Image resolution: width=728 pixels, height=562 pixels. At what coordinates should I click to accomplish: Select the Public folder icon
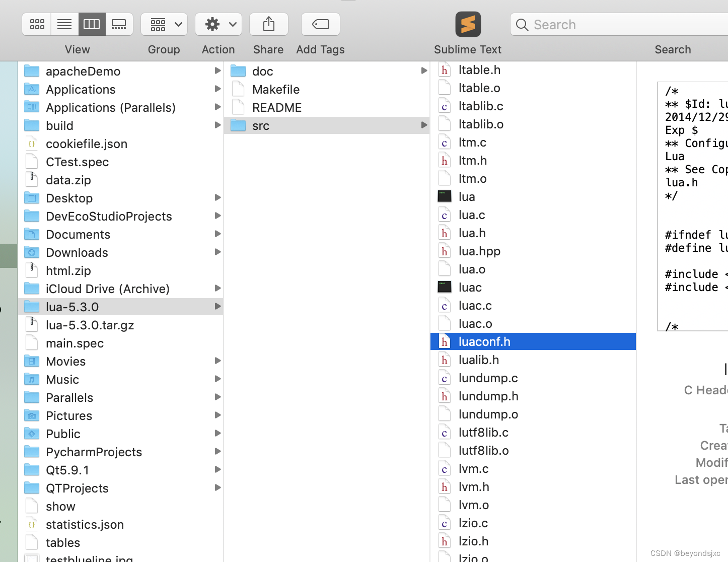pyautogui.click(x=32, y=434)
